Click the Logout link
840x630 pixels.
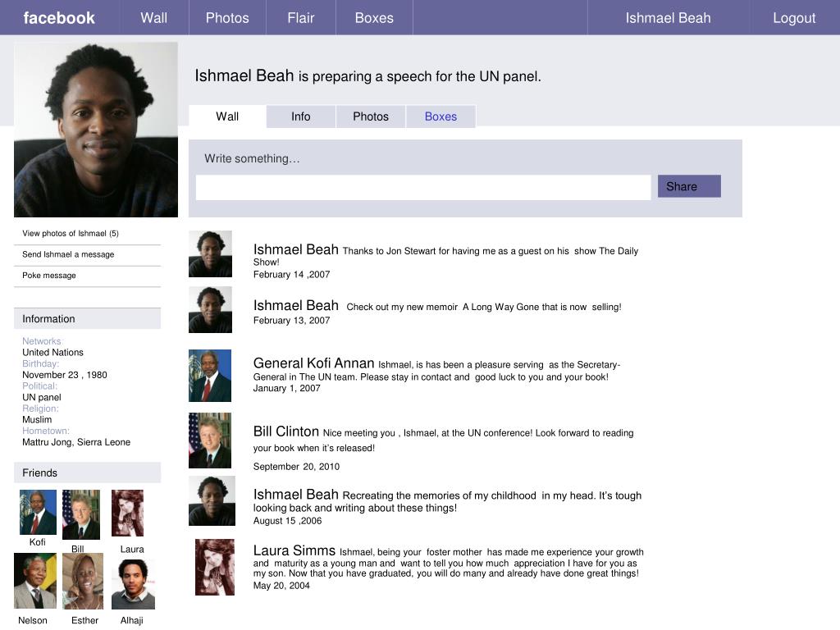(794, 18)
